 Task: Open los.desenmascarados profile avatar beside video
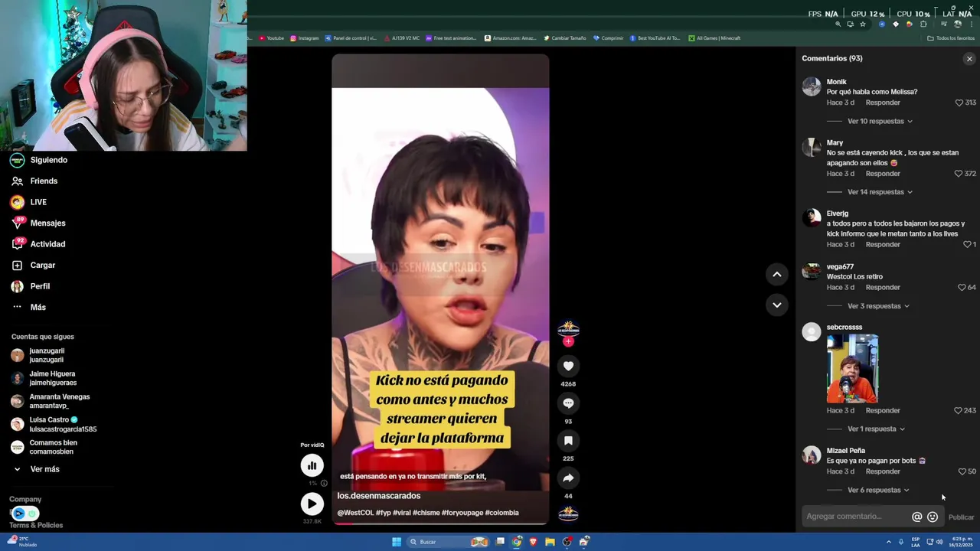pyautogui.click(x=568, y=328)
